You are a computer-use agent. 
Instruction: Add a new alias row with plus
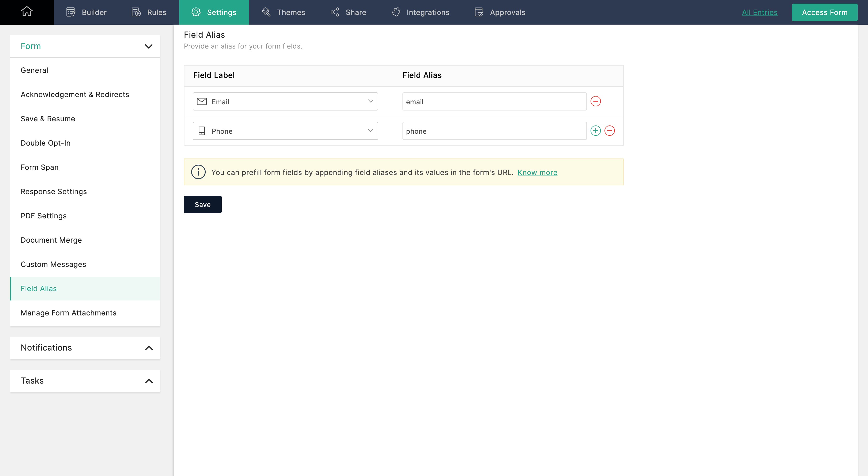coord(596,131)
